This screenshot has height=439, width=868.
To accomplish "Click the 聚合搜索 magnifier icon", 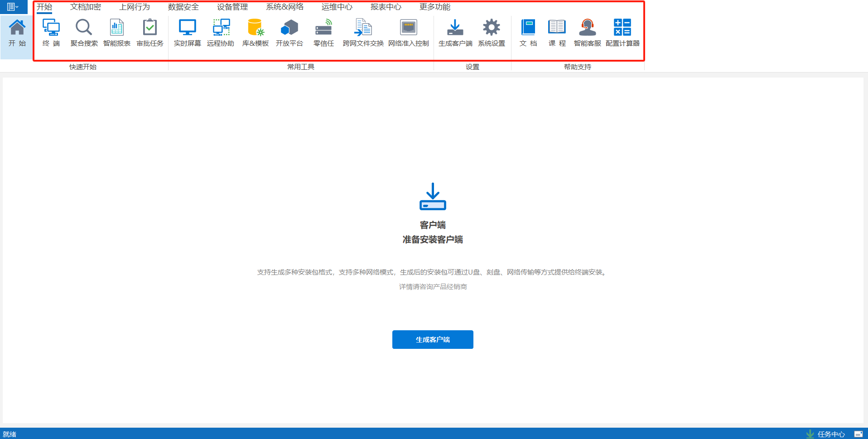I will 84,28.
